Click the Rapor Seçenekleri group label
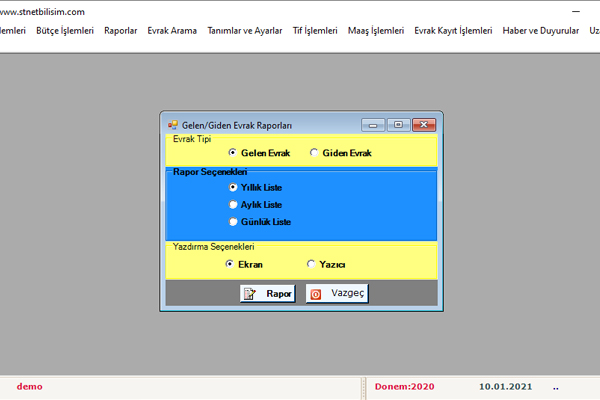The width and height of the screenshot is (600, 400). (x=210, y=172)
